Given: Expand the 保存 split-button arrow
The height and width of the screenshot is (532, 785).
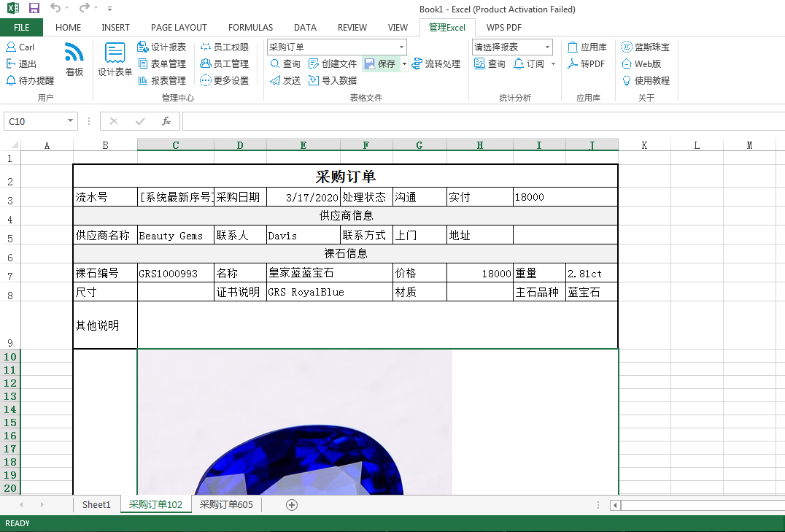Looking at the screenshot, I should pos(404,63).
